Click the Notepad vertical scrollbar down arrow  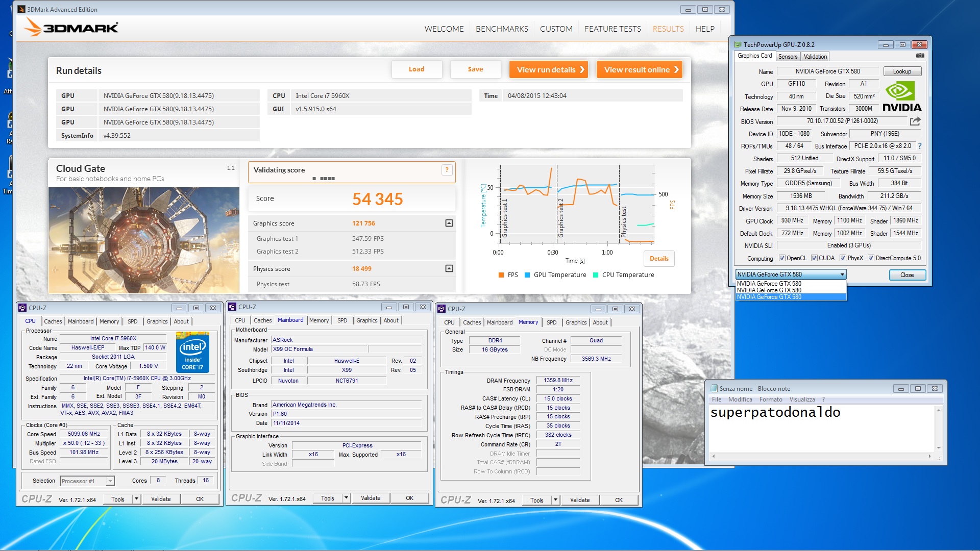pyautogui.click(x=939, y=448)
